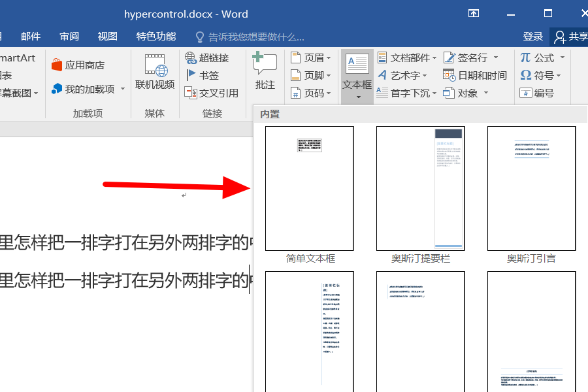
Task: Expand the 我的加载项 dropdown arrow
Action: [123, 90]
